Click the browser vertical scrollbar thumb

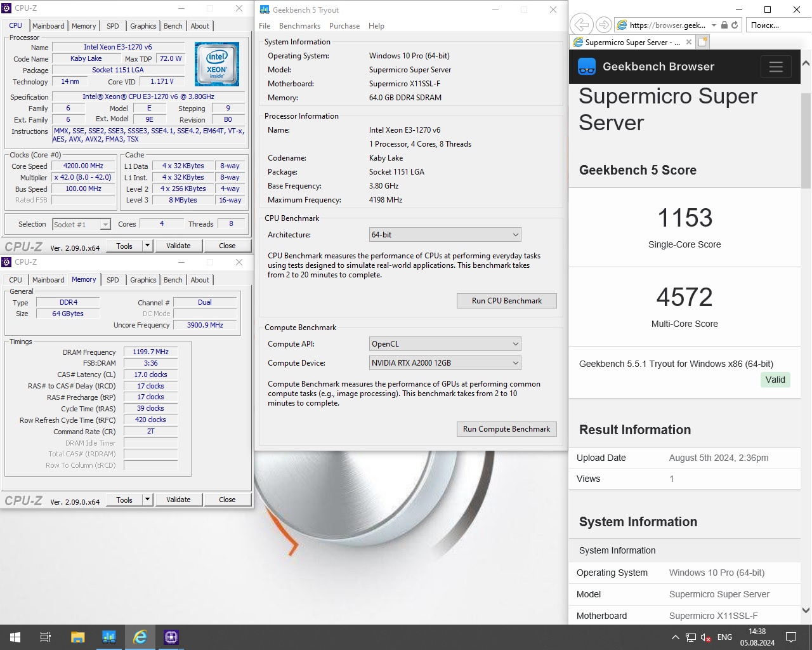806,140
